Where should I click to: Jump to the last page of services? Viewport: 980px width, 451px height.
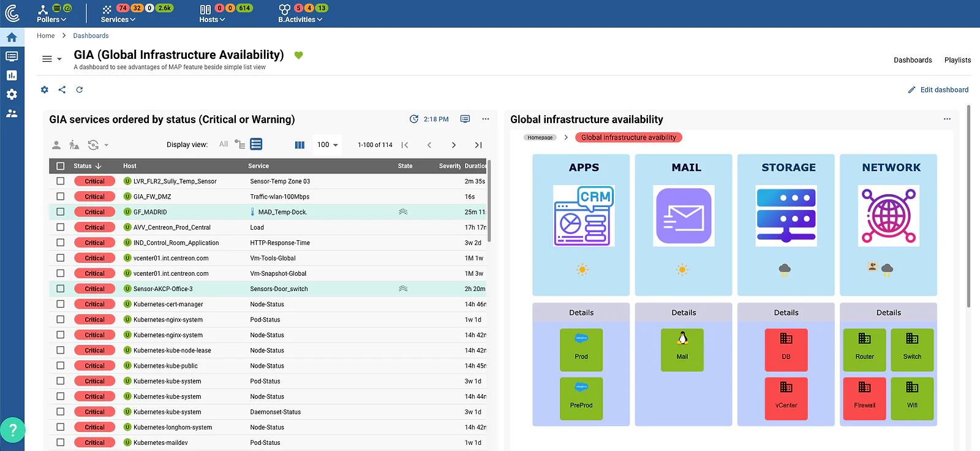click(x=478, y=145)
